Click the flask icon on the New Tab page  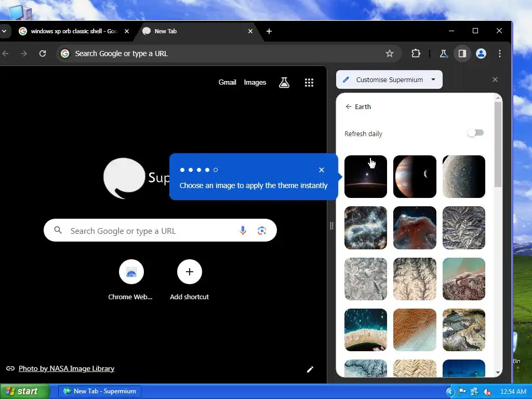coord(284,83)
